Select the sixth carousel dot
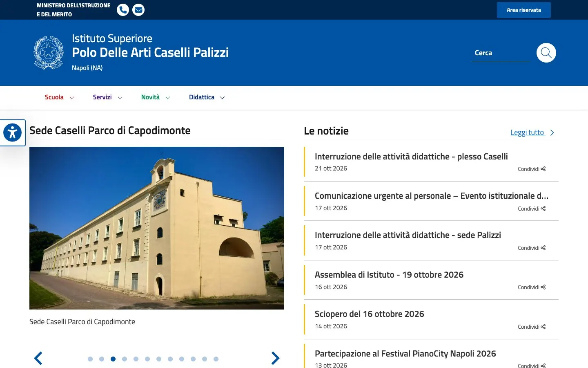This screenshot has width=588, height=368. coord(147,359)
